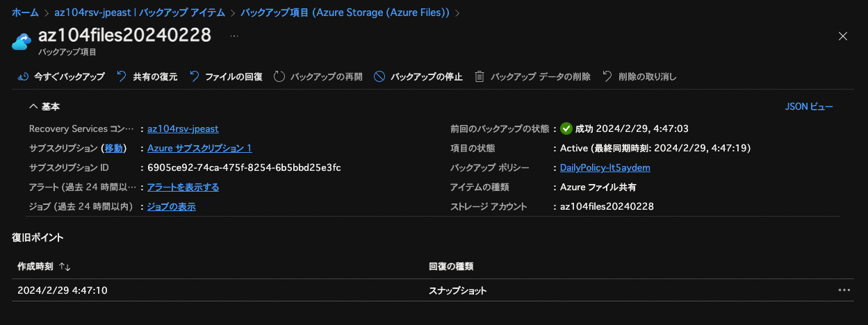Click the backup item cloud icon

tap(22, 41)
